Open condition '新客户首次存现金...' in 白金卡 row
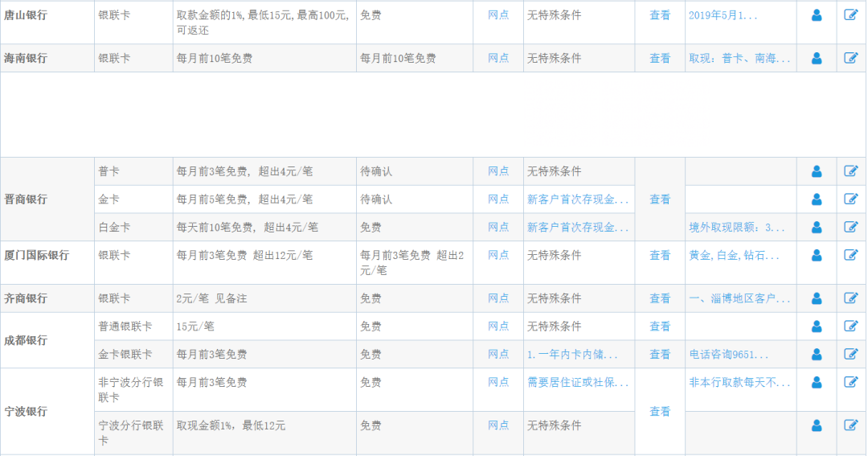This screenshot has height=456, width=868. (x=578, y=227)
